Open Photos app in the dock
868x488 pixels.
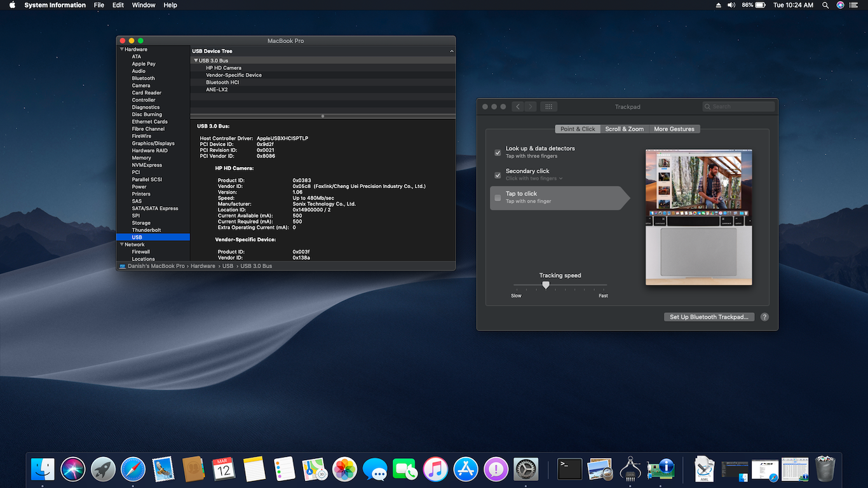coord(345,470)
